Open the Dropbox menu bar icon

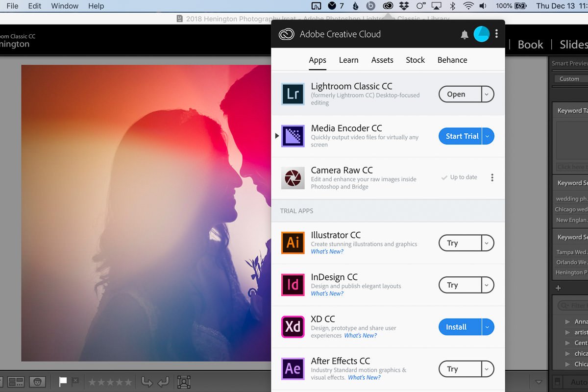pyautogui.click(x=404, y=6)
